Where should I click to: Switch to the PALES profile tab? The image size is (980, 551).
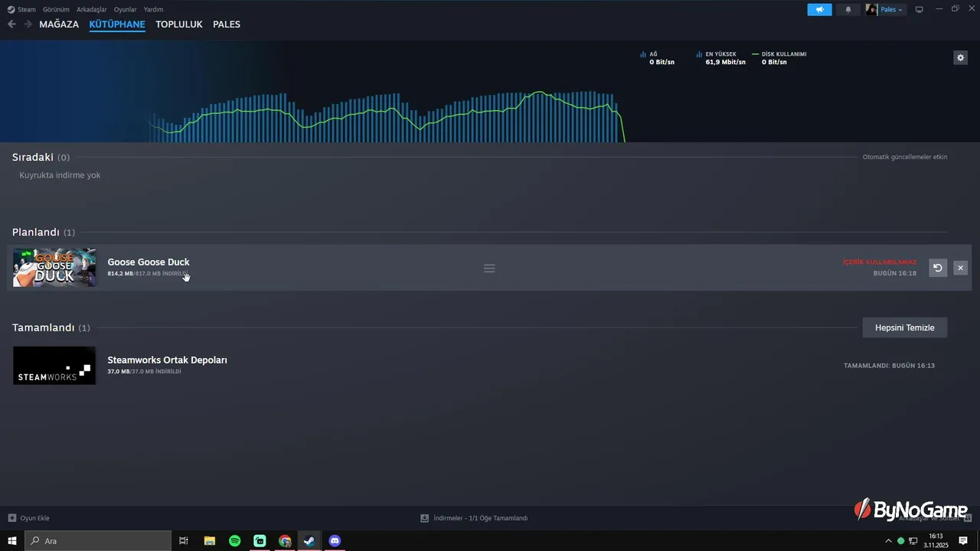[x=227, y=24]
